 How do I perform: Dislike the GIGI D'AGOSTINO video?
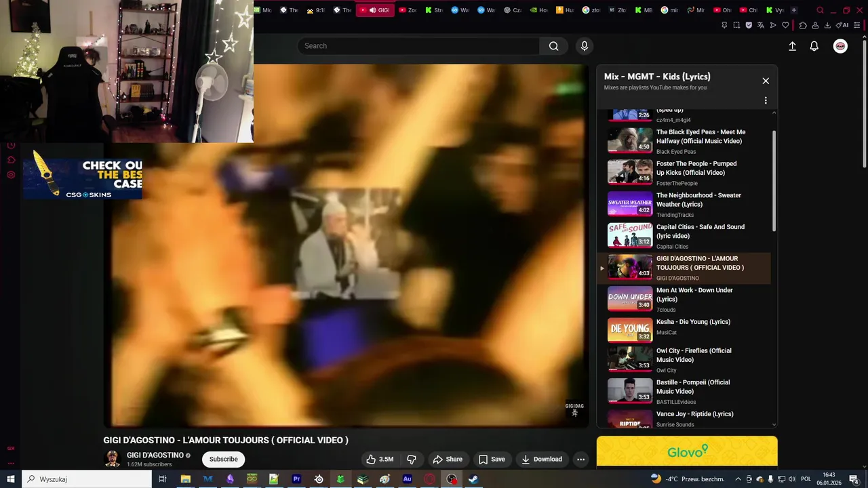coord(411,460)
